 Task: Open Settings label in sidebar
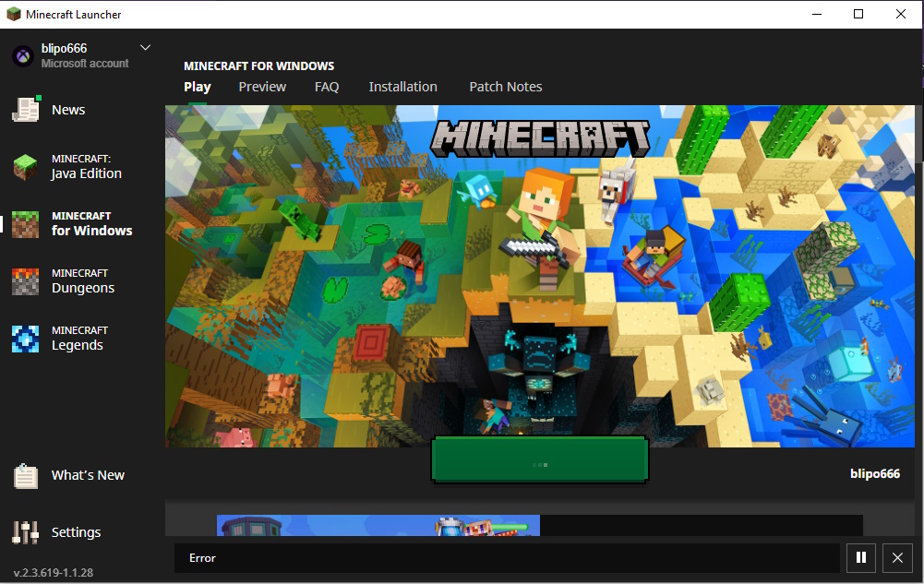(76, 532)
